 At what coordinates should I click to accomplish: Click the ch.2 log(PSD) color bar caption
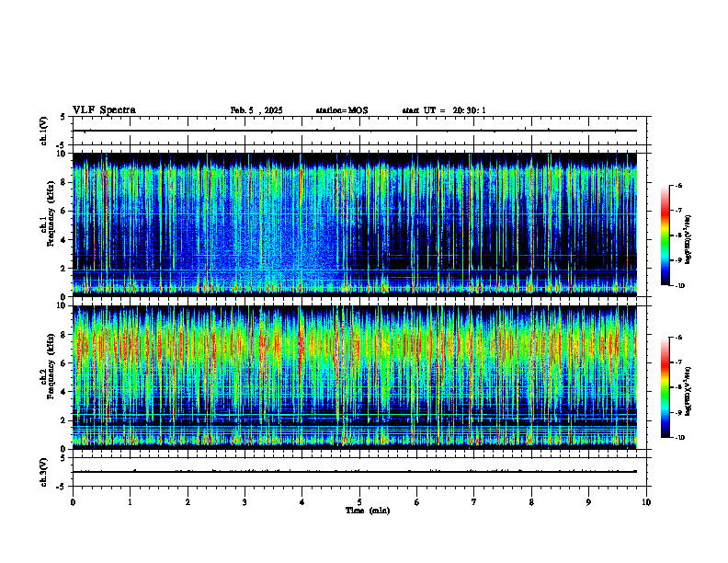[x=688, y=392]
